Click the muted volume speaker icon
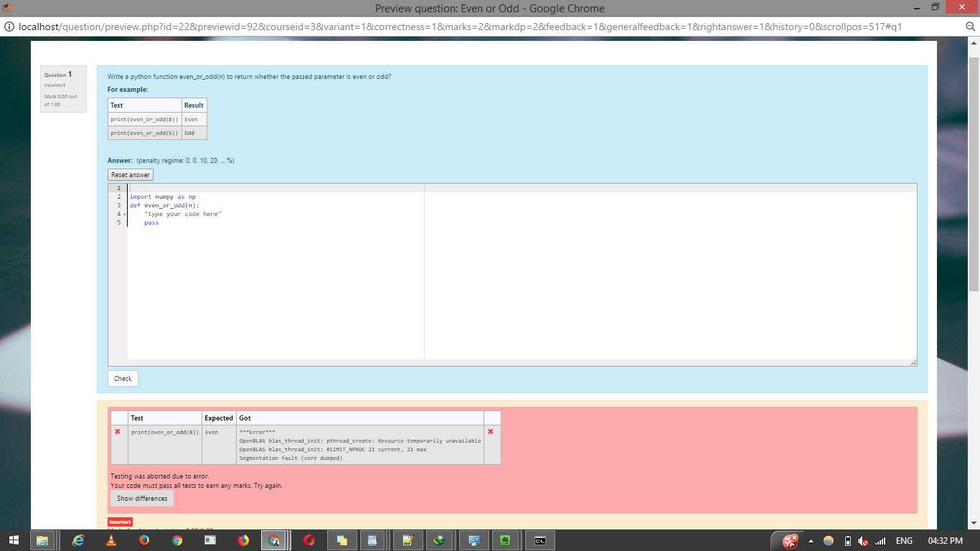Viewport: 980px width, 551px height. tap(863, 541)
